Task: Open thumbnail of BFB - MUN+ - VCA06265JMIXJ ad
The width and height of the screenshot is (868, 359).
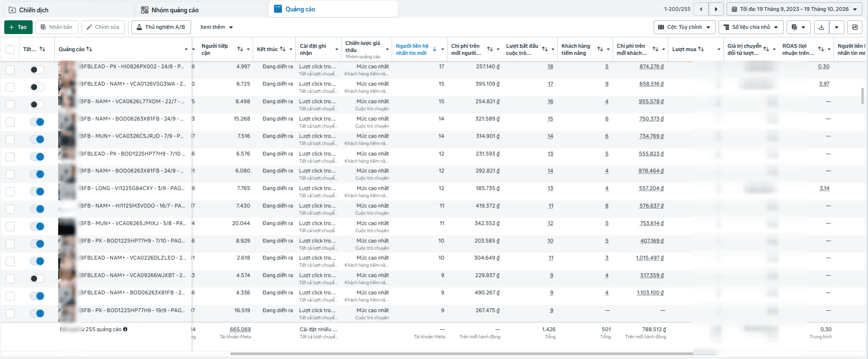Action: 67,227
